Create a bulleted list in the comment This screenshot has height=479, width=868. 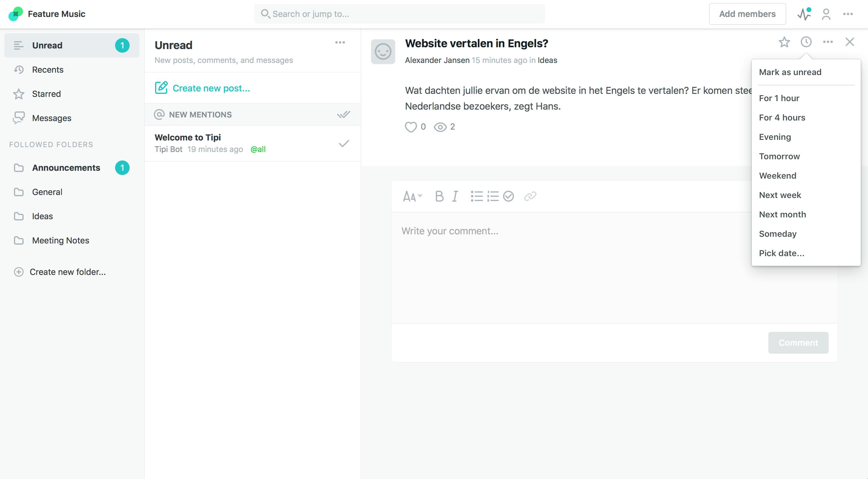pyautogui.click(x=476, y=196)
